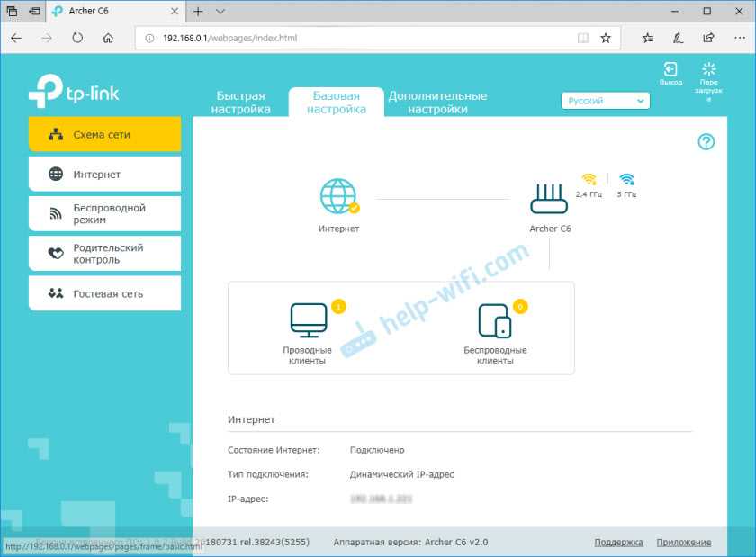Switch to the Быстрая настройка tab
Image resolution: width=756 pixels, height=557 pixels.
pyautogui.click(x=241, y=103)
